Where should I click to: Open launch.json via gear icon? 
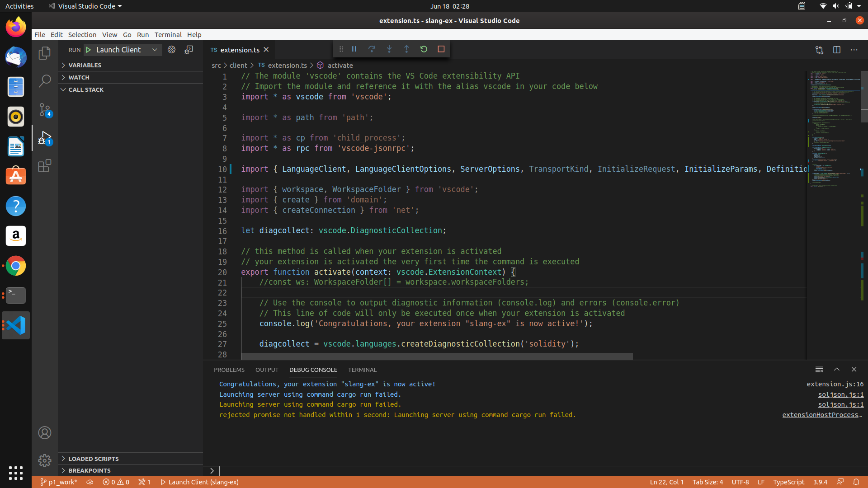(x=171, y=50)
